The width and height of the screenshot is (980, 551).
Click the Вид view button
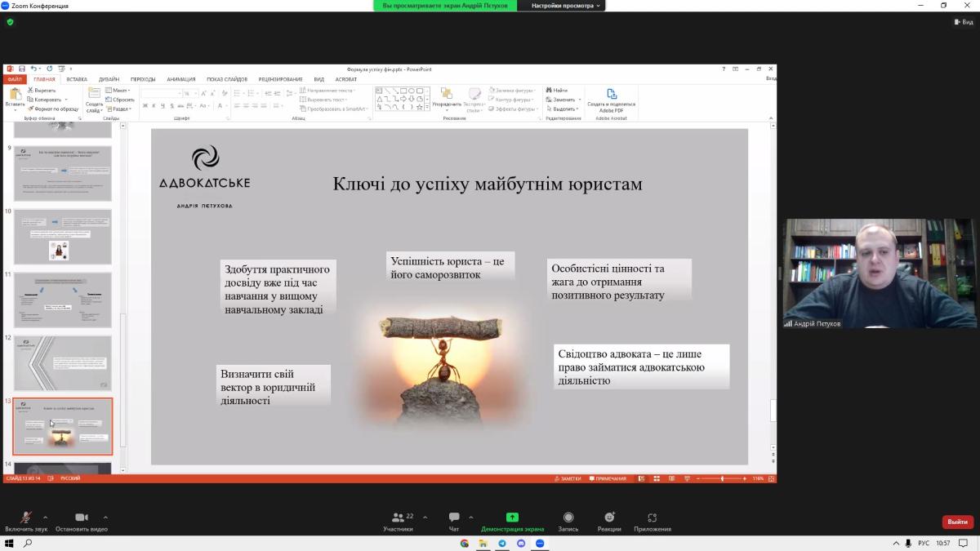(963, 22)
